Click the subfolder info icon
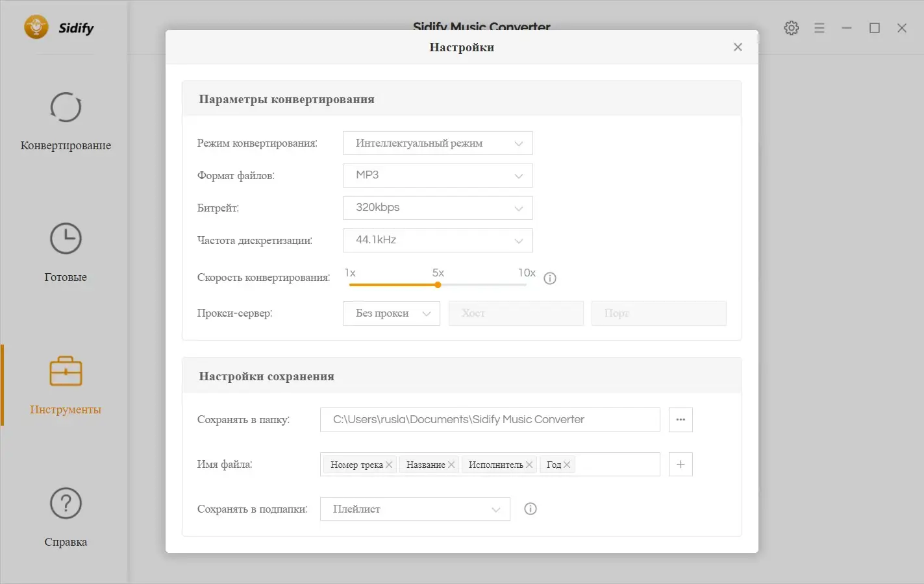This screenshot has height=584, width=924. tap(531, 509)
